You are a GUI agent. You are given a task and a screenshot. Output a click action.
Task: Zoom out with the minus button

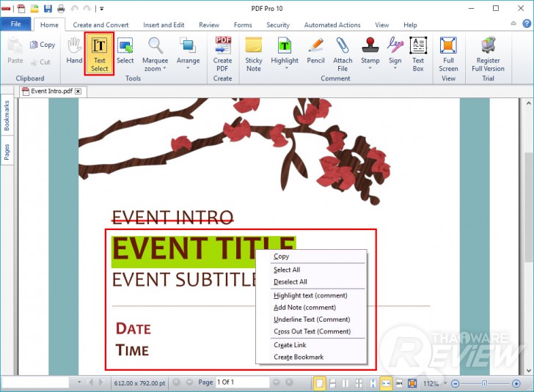click(x=456, y=383)
